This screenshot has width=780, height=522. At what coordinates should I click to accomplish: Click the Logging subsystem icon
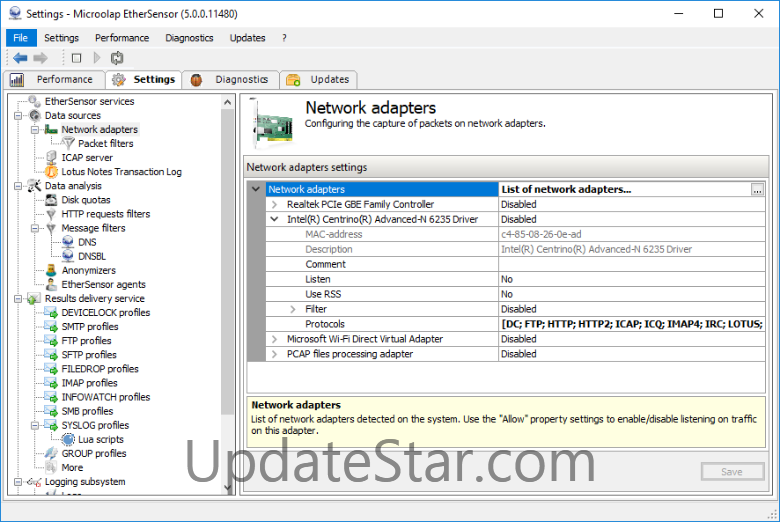click(x=34, y=482)
